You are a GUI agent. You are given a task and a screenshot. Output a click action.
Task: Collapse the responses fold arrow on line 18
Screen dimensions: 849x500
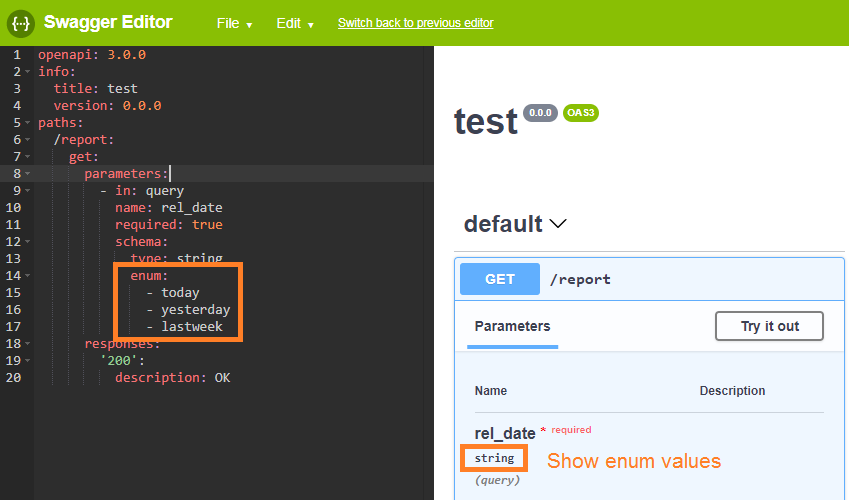(28, 343)
